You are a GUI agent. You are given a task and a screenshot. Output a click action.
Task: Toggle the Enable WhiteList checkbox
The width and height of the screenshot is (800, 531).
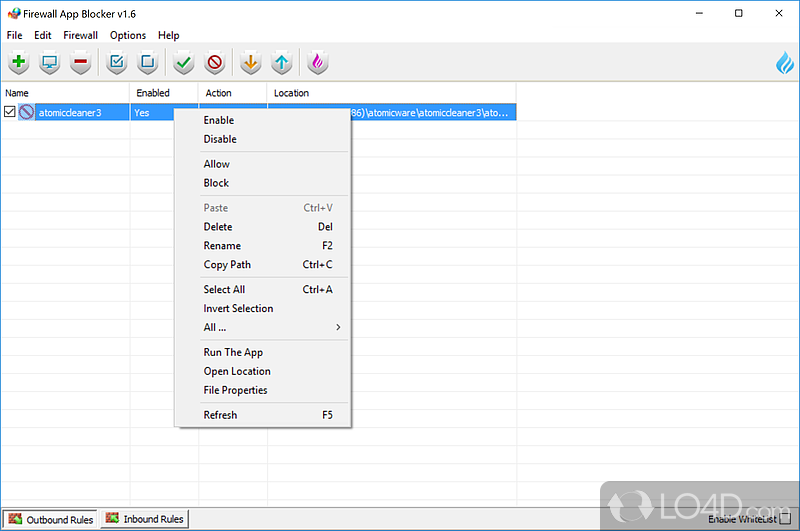783,519
